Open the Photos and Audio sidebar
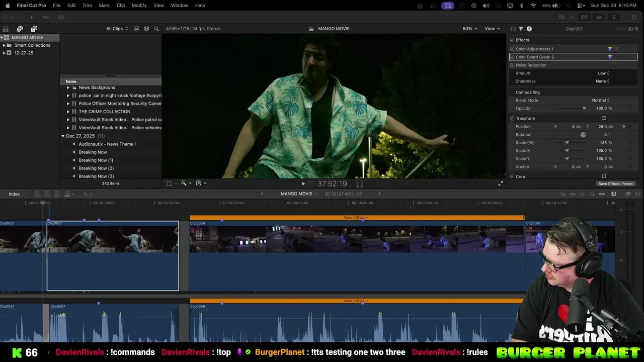 [20, 29]
